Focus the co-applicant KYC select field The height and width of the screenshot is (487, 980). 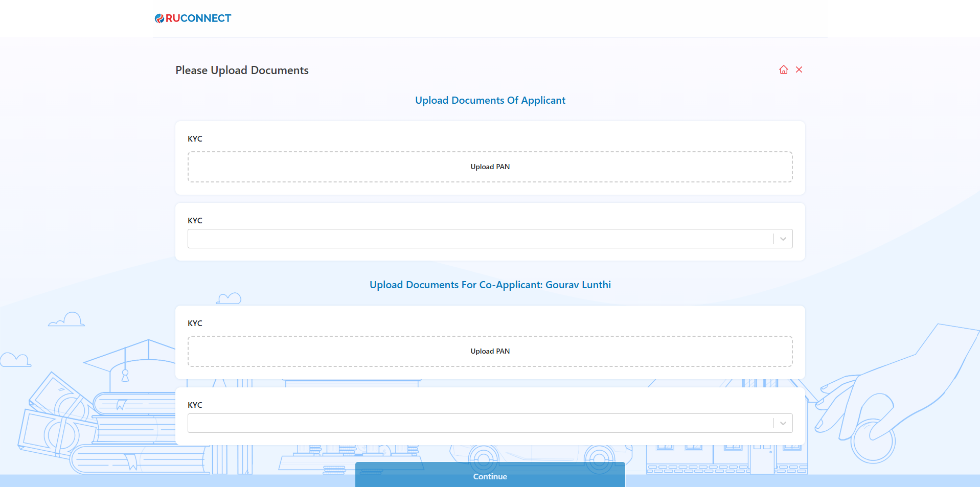click(480, 423)
